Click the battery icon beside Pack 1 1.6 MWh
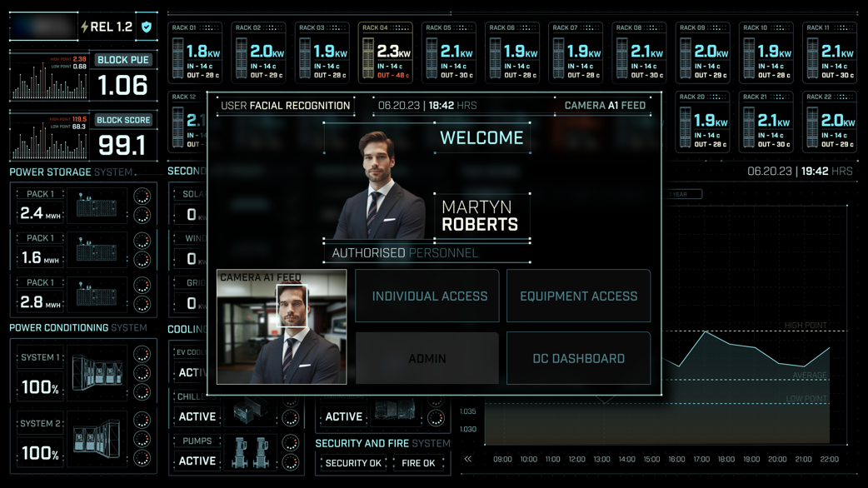The width and height of the screenshot is (868, 488). point(97,250)
